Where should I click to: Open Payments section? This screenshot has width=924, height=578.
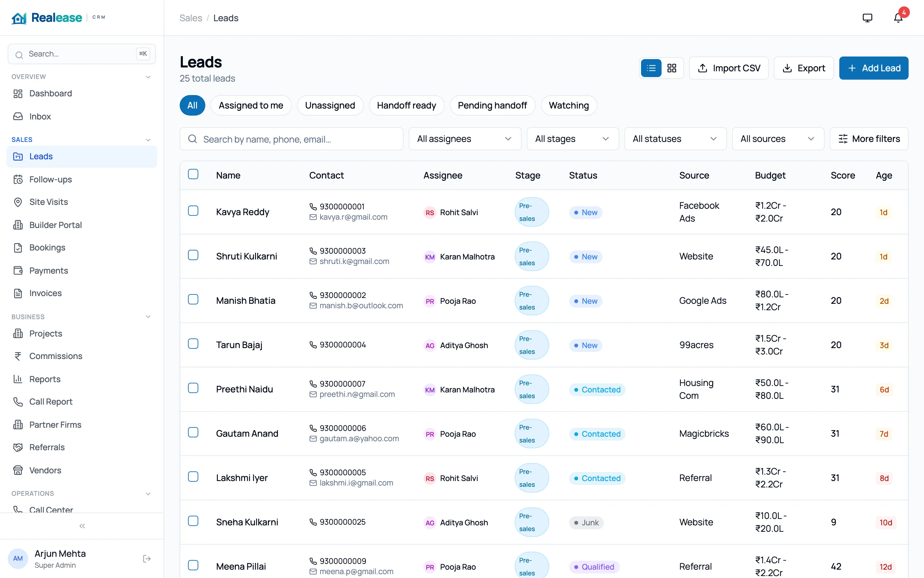[82, 271]
